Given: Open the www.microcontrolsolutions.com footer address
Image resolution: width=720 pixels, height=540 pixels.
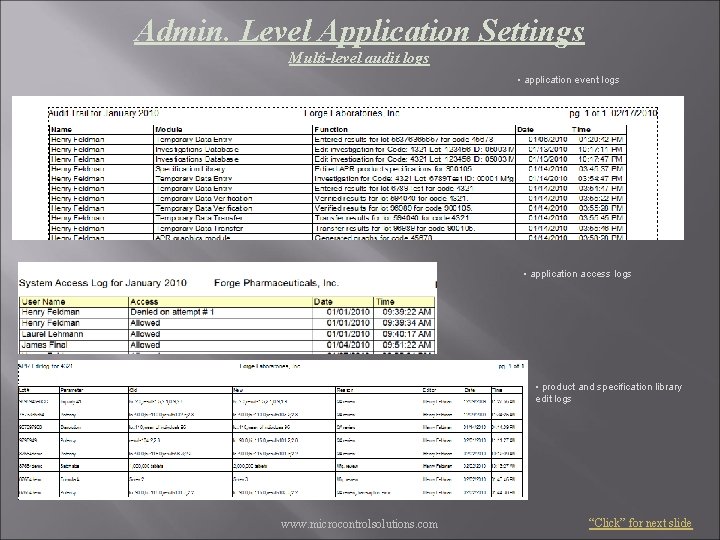Looking at the screenshot, I should 359,524.
